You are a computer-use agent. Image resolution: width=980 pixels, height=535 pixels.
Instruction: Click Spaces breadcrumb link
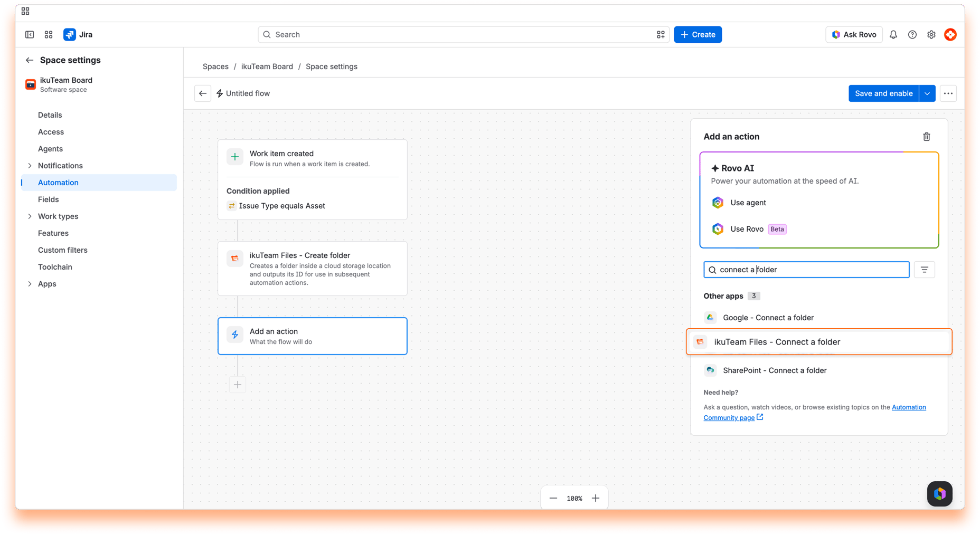point(215,66)
